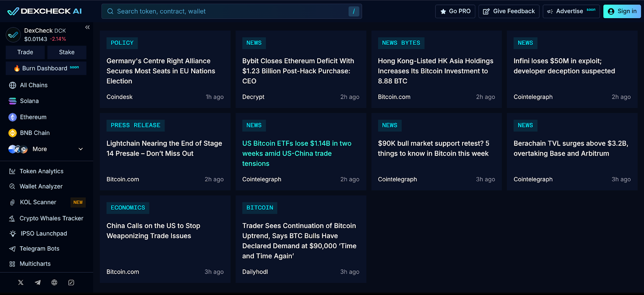Click the Solana chain icon
The width and height of the screenshot is (644, 295).
click(x=12, y=101)
